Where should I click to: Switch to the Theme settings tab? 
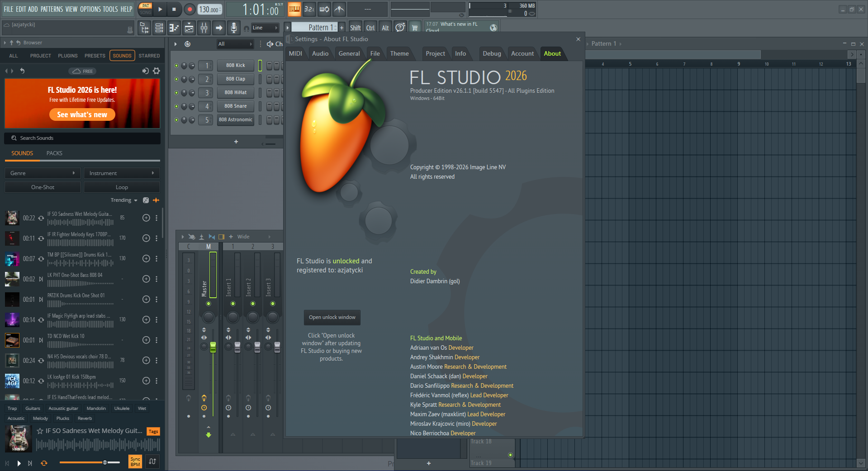pyautogui.click(x=399, y=53)
